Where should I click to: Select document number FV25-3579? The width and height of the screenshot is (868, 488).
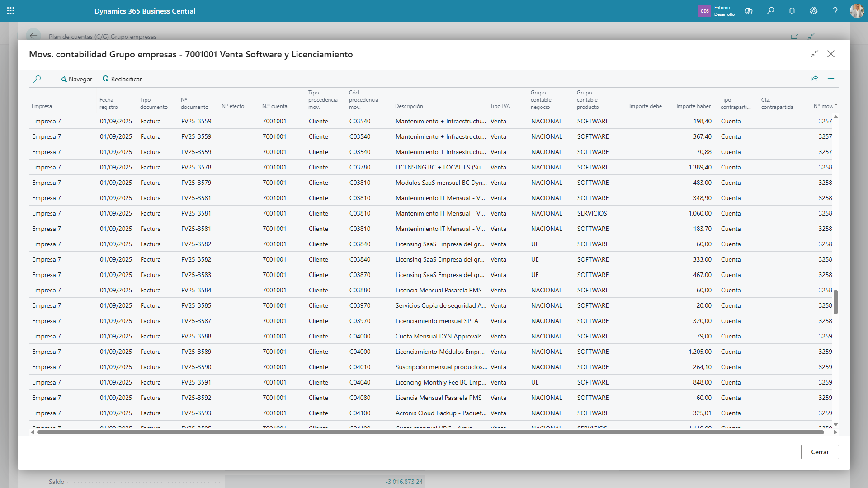pos(196,183)
